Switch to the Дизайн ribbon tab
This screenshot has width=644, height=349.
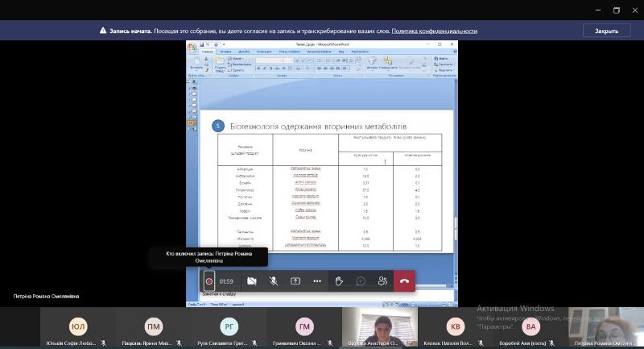click(x=244, y=52)
